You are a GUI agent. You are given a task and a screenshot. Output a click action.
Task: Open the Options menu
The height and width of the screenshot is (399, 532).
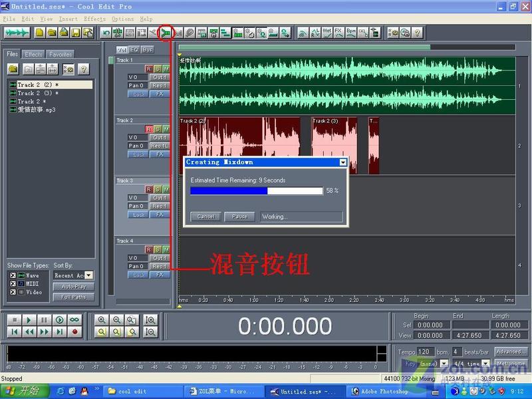tap(123, 19)
